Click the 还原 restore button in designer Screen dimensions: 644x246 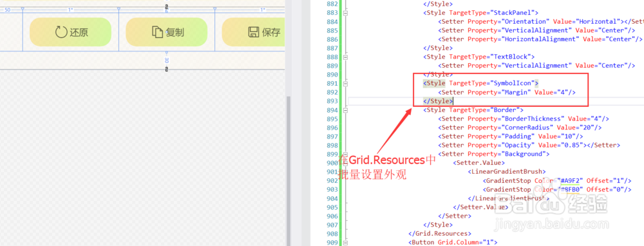click(x=71, y=32)
